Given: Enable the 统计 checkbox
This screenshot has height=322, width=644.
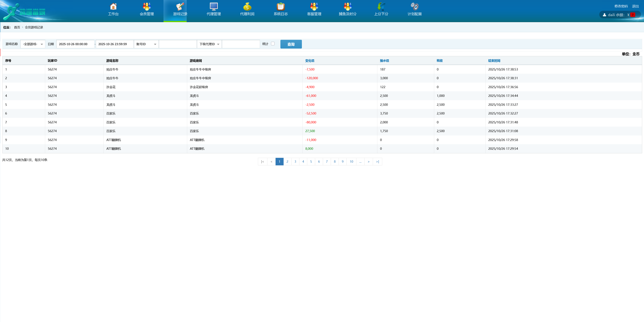Looking at the screenshot, I should (x=273, y=43).
